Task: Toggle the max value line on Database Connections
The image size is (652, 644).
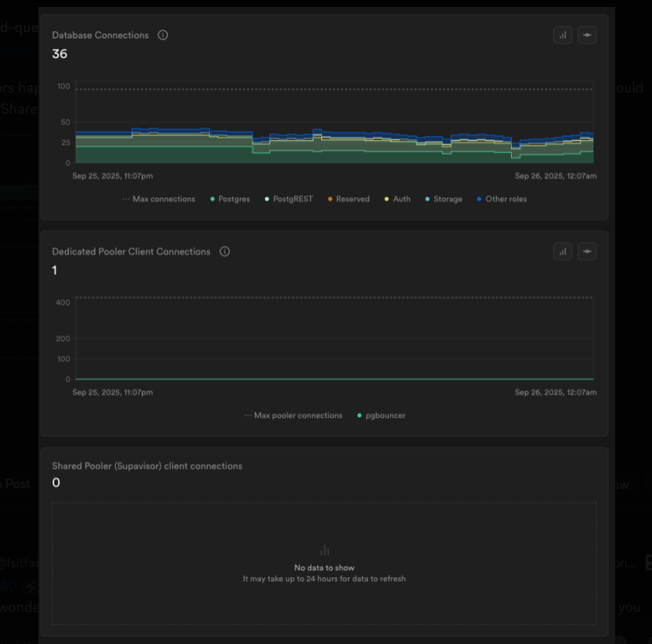Action: click(587, 35)
